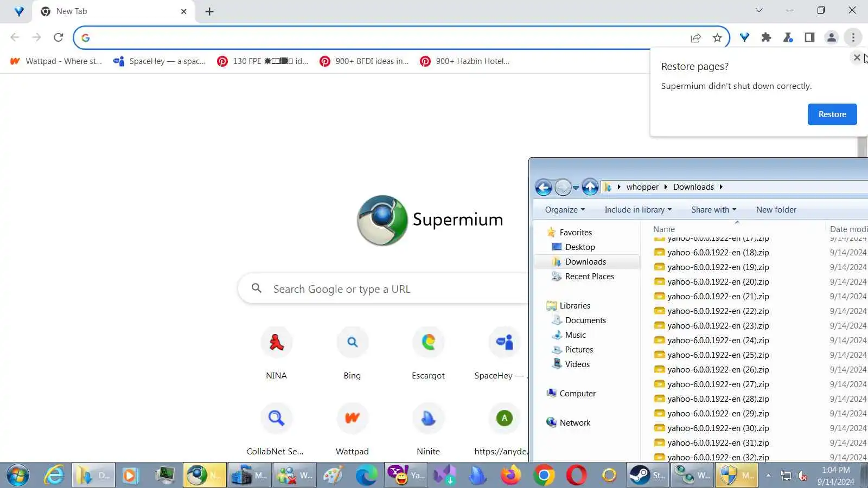This screenshot has height=488, width=868.
Task: Bookmark this tab with the star icon
Action: [717, 37]
